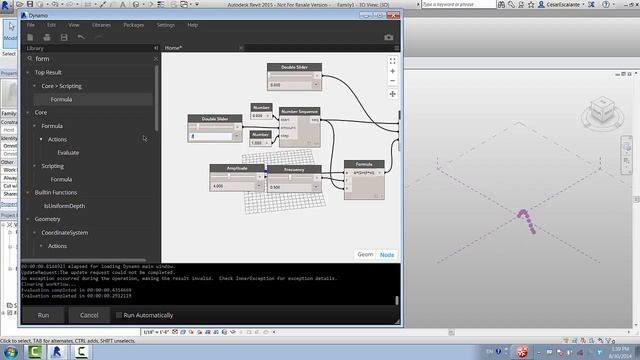Screen dimensions: 640x360
Task: Click the Revit Help question mark icon
Action: (606, 4)
